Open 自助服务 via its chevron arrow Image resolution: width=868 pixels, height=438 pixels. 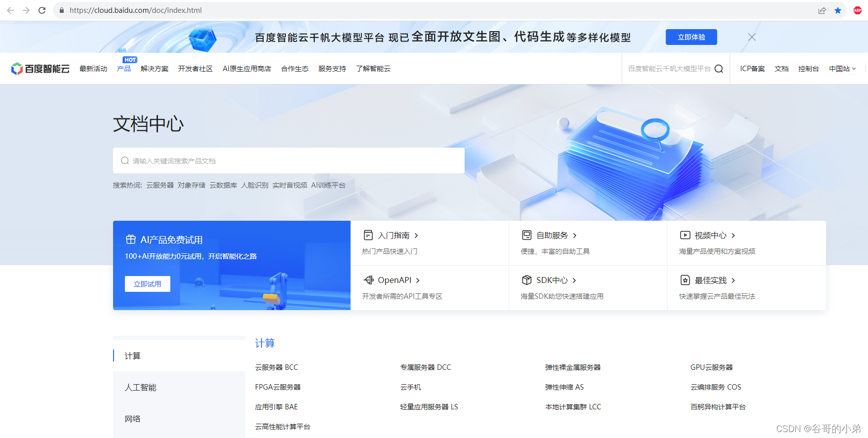(575, 236)
